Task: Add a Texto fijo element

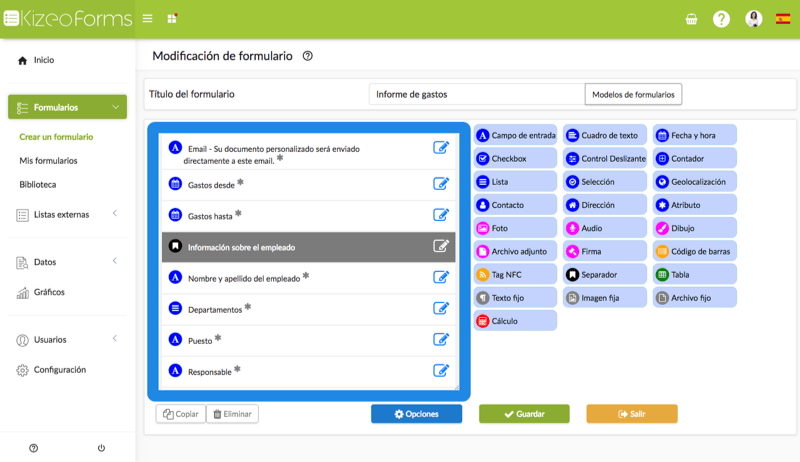Action: click(x=515, y=298)
